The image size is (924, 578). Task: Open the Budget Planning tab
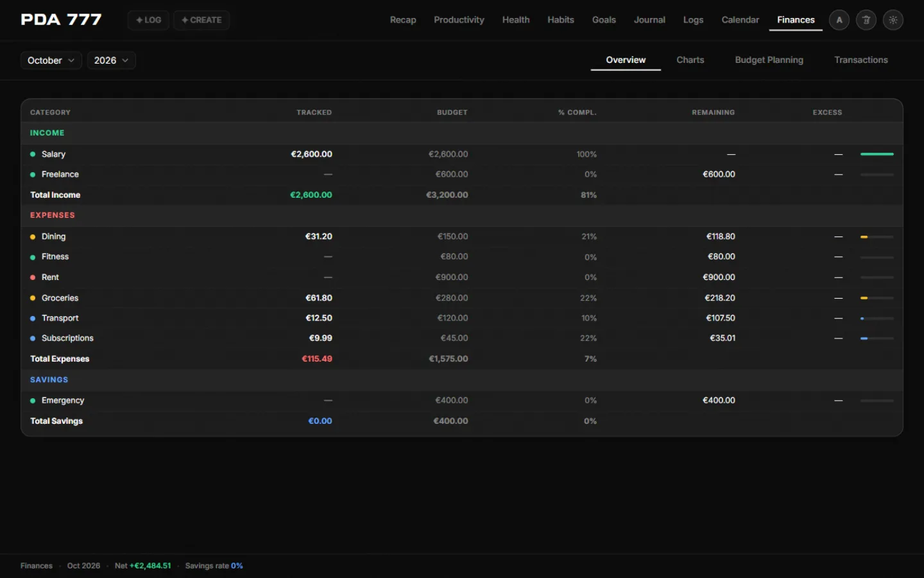tap(769, 60)
